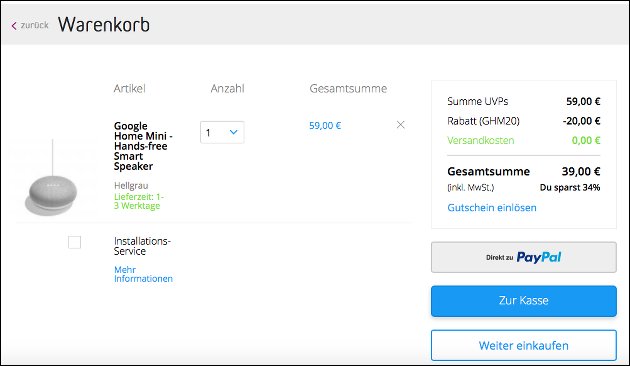Click the 39,00 € total amount
This screenshot has height=366, width=630.
click(581, 172)
